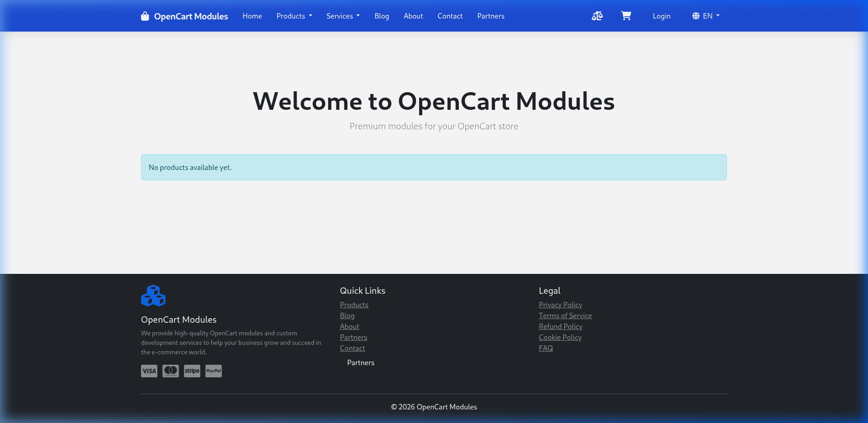Image resolution: width=868 pixels, height=423 pixels.
Task: Open the Contact link in the footer
Action: pos(353,348)
